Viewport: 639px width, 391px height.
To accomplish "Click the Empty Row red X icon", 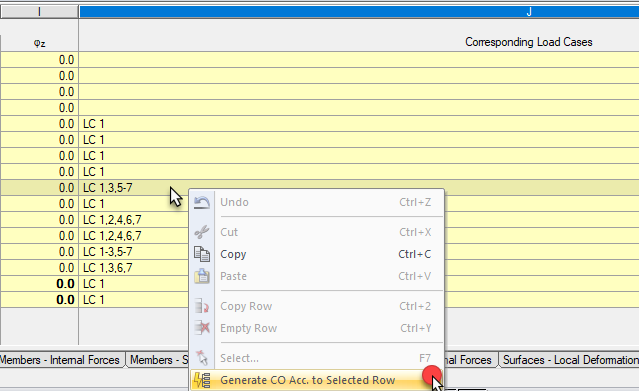I will tap(202, 328).
